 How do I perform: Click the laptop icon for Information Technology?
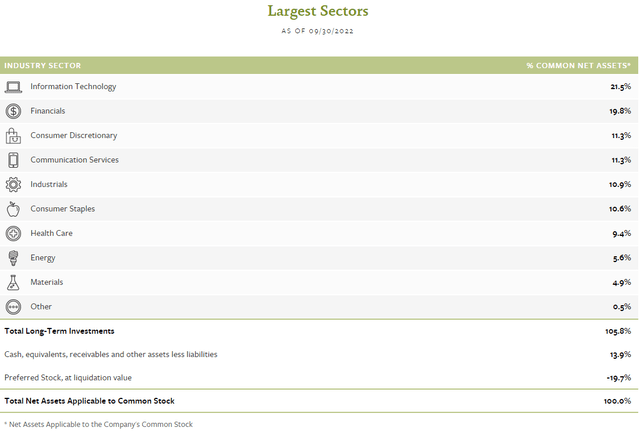point(13,87)
